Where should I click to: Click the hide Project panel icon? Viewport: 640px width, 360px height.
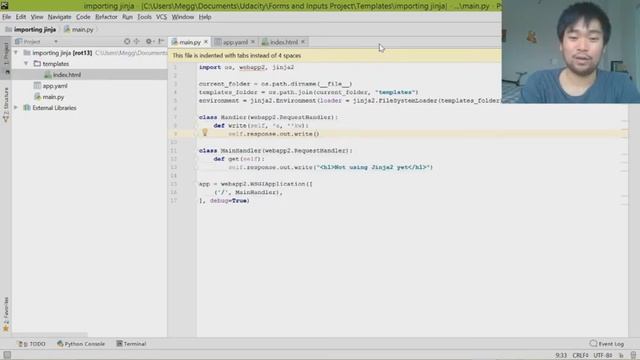click(161, 41)
